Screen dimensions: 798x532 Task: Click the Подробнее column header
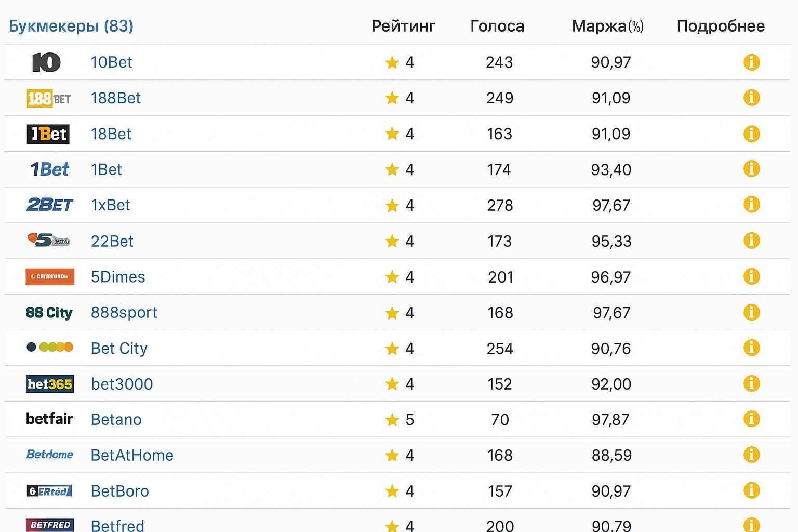(x=721, y=26)
